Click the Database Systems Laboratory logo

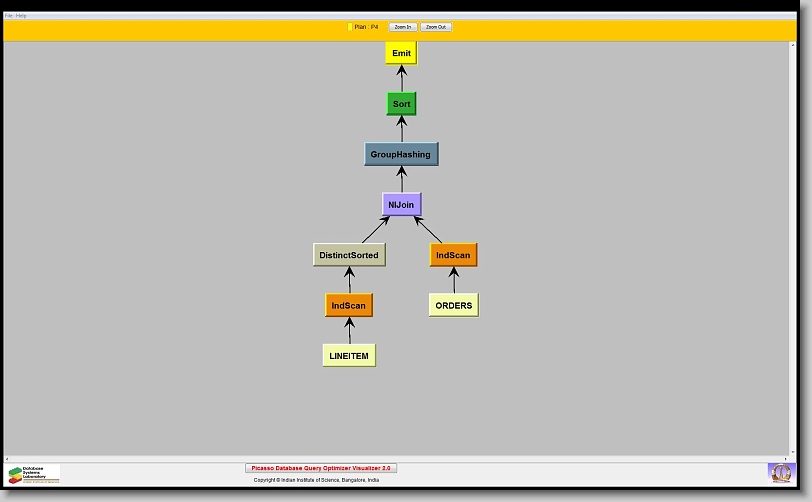(33, 474)
